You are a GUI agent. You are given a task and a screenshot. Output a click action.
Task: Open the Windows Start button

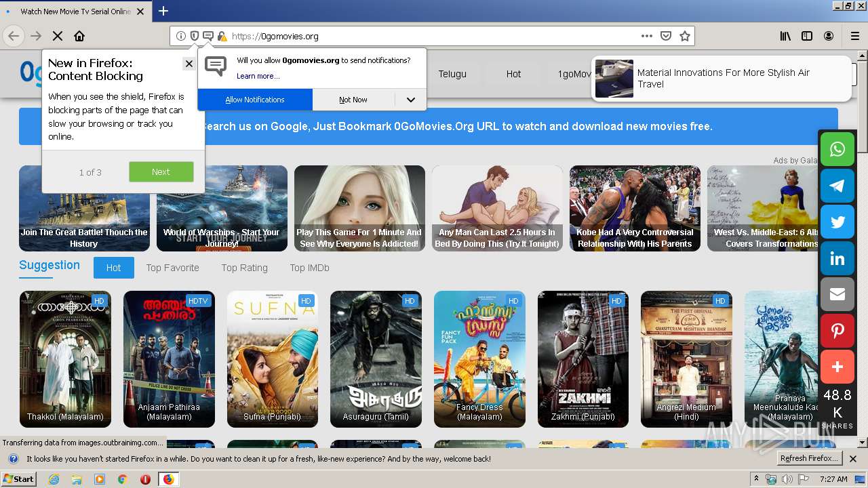[18, 479]
